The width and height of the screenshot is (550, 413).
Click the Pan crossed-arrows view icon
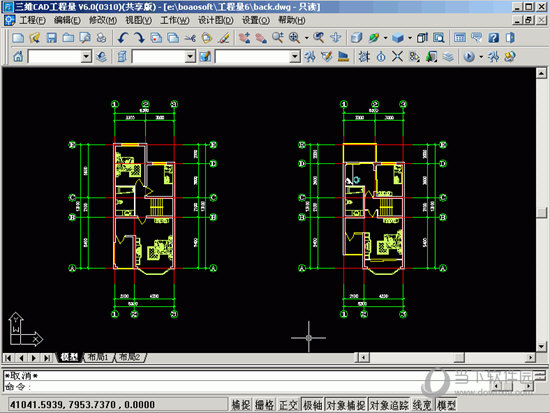pyautogui.click(x=336, y=38)
